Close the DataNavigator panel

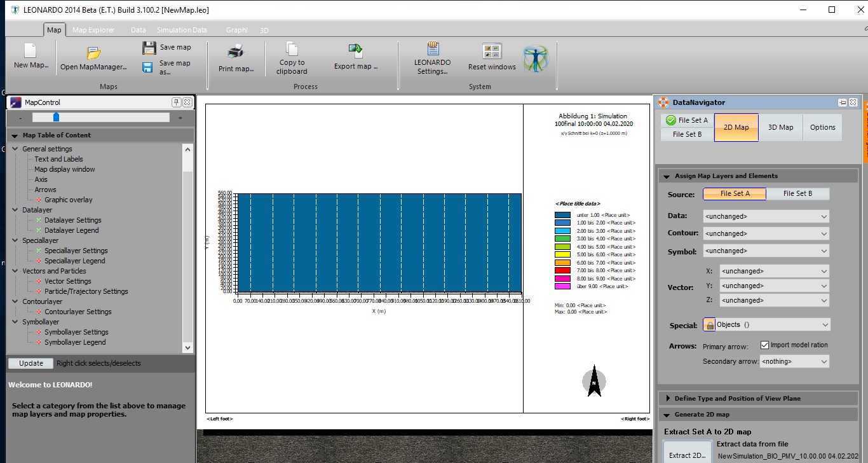[853, 102]
